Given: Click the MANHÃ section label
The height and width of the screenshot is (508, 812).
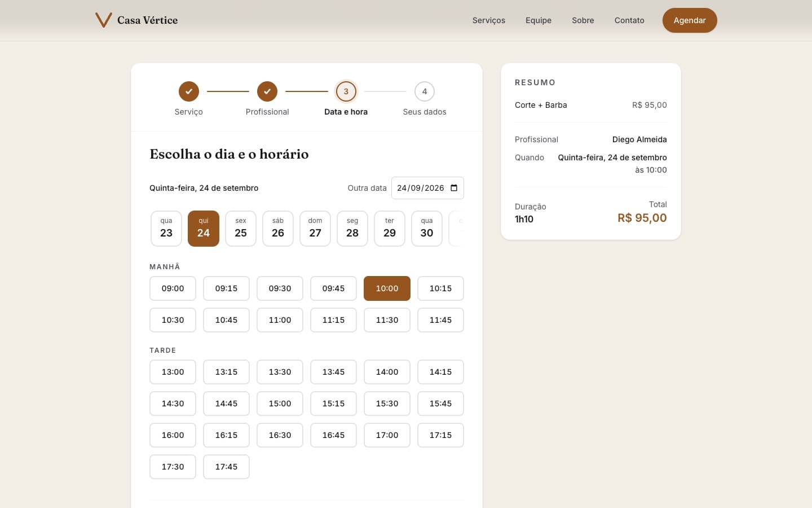Looking at the screenshot, I should (165, 266).
